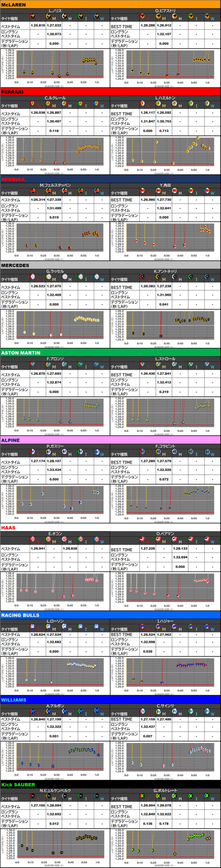The image size is (221, 868).
Task: Select Hamilton's medium tyre icon
Action: 158,103
